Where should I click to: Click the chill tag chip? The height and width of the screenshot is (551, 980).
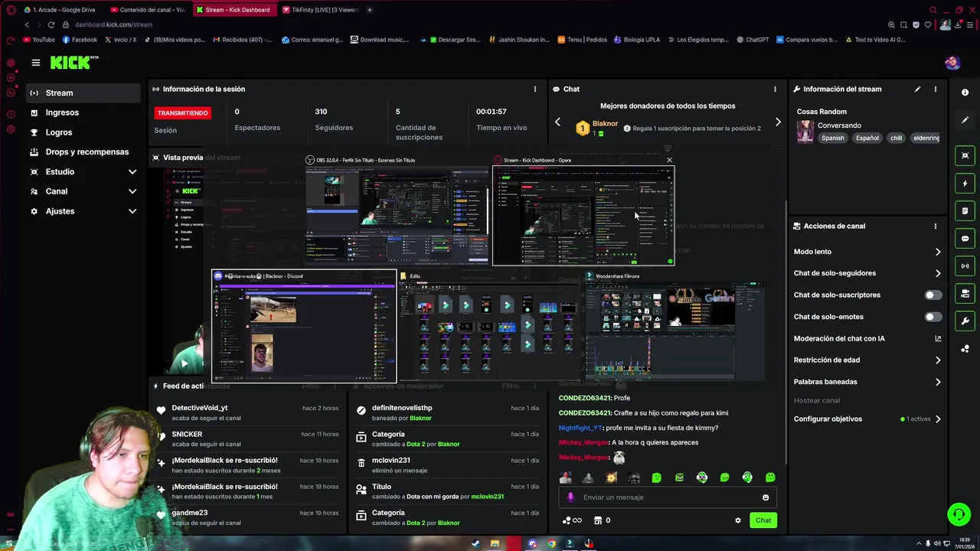(x=896, y=139)
